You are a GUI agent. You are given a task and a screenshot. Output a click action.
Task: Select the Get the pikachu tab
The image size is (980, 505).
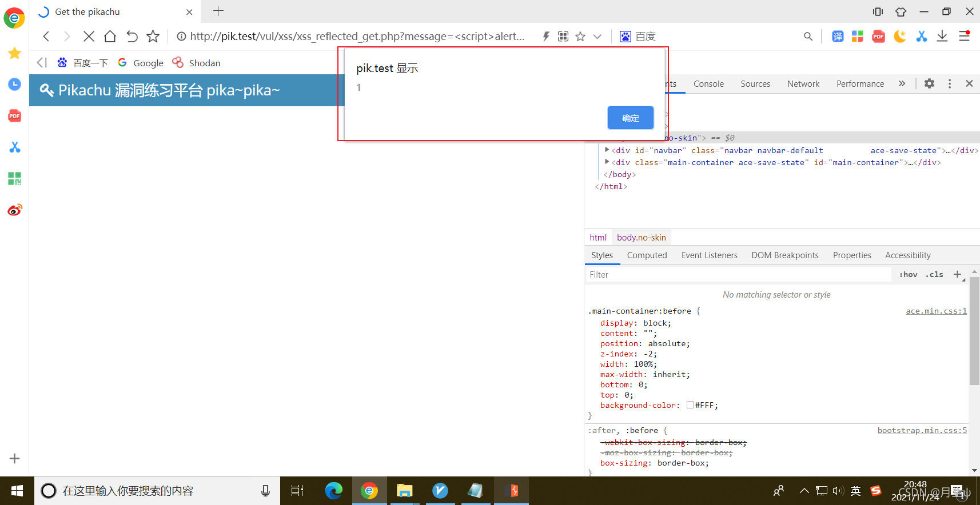click(x=114, y=12)
